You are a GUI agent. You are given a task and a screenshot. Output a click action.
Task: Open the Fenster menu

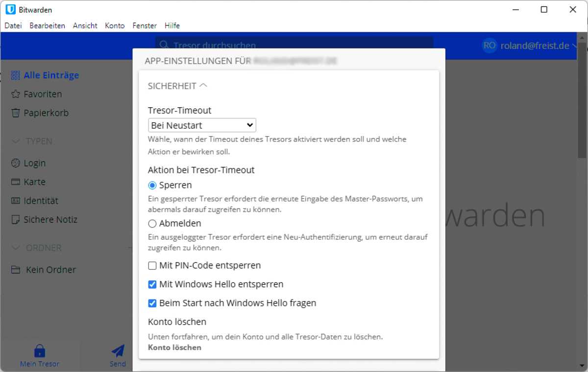145,25
